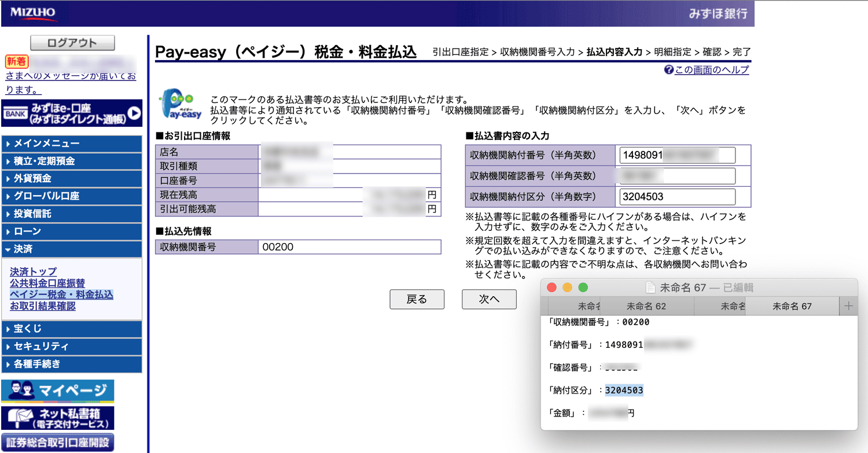Image resolution: width=868 pixels, height=453 pixels.
Task: Click the ログアウト button
Action: (72, 43)
